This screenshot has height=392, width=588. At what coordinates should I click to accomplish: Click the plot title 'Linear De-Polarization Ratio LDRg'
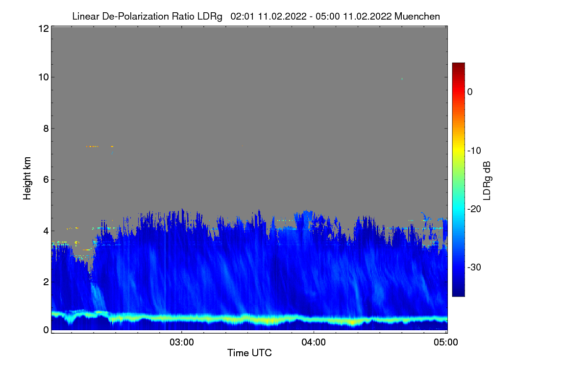click(147, 16)
